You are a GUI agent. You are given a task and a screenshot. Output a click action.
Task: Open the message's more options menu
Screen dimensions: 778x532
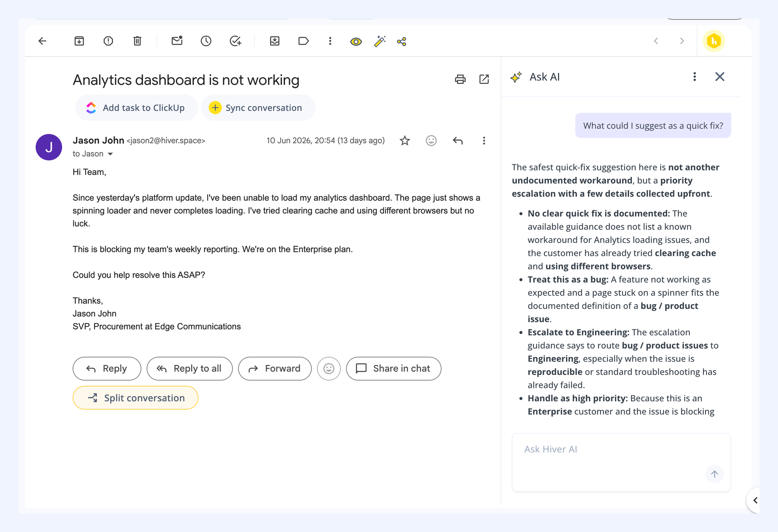[x=484, y=141]
